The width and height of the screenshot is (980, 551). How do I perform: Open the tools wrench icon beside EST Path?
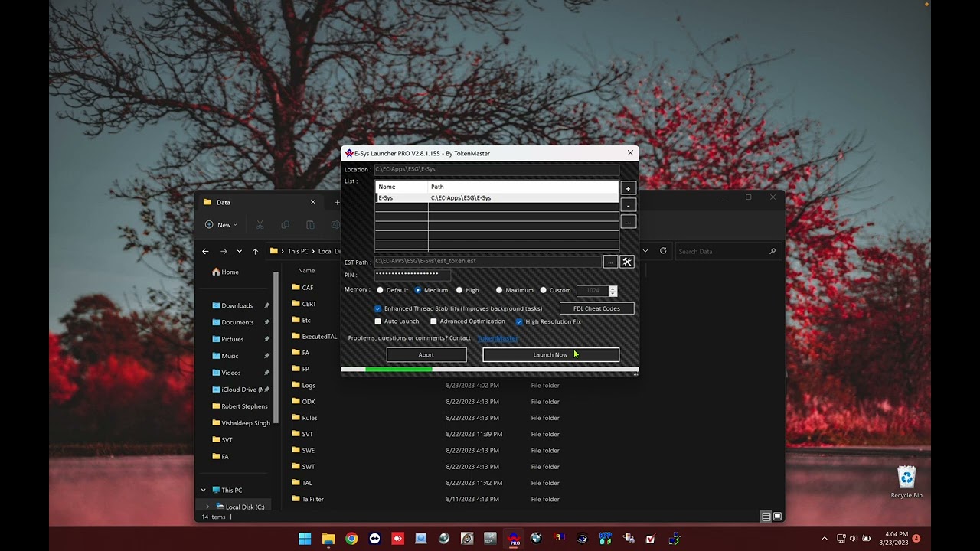(627, 262)
